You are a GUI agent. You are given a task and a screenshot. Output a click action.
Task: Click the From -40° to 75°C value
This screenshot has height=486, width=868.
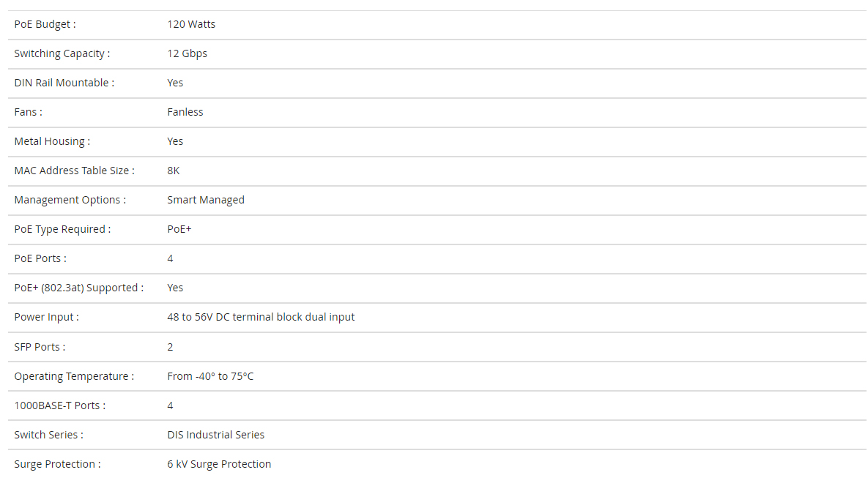(210, 376)
